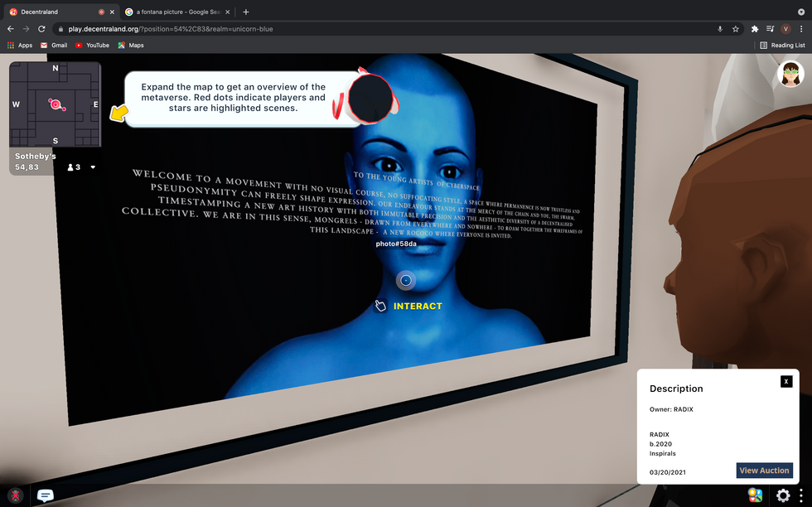Open the Apps bookmark shortcut
The width and height of the screenshot is (812, 507).
point(20,45)
